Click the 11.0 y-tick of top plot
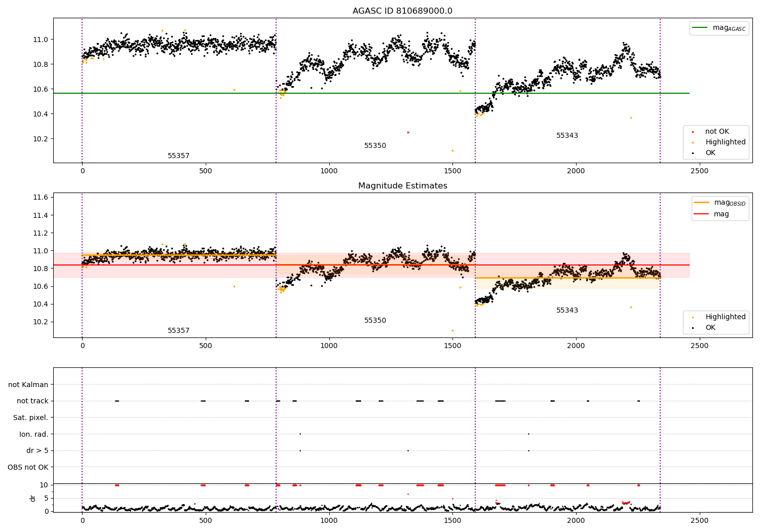The width and height of the screenshot is (760, 532). [41, 40]
